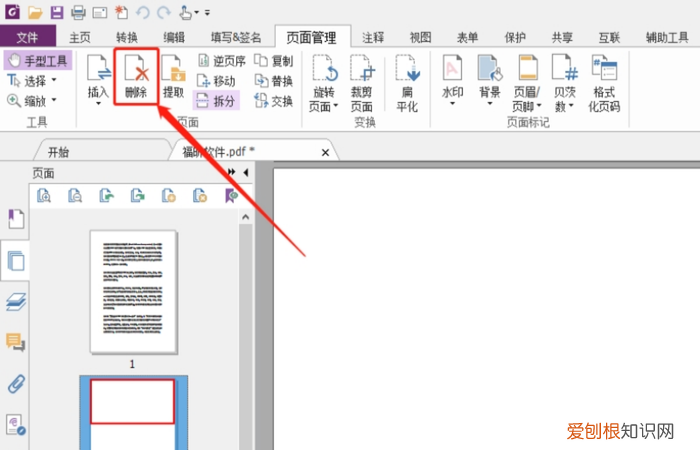The height and width of the screenshot is (450, 700).
Task: Open the 共享 tab
Action: coord(562,38)
